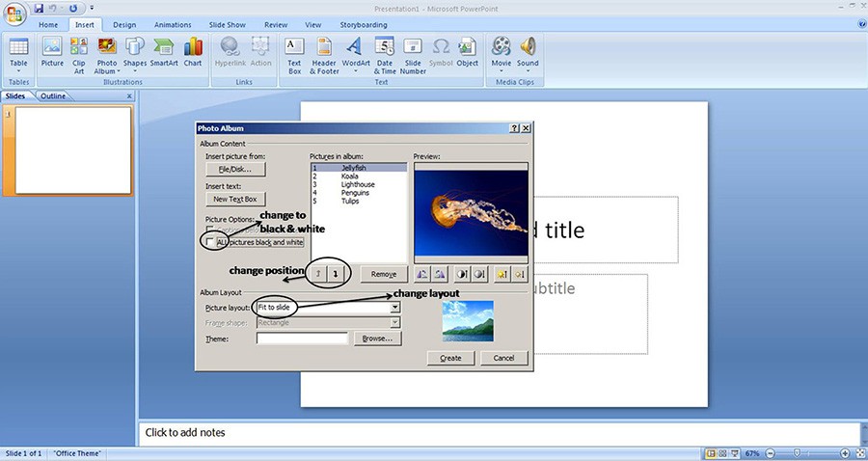868x461 pixels.
Task: Open the Outline pane tab
Action: coord(53,96)
